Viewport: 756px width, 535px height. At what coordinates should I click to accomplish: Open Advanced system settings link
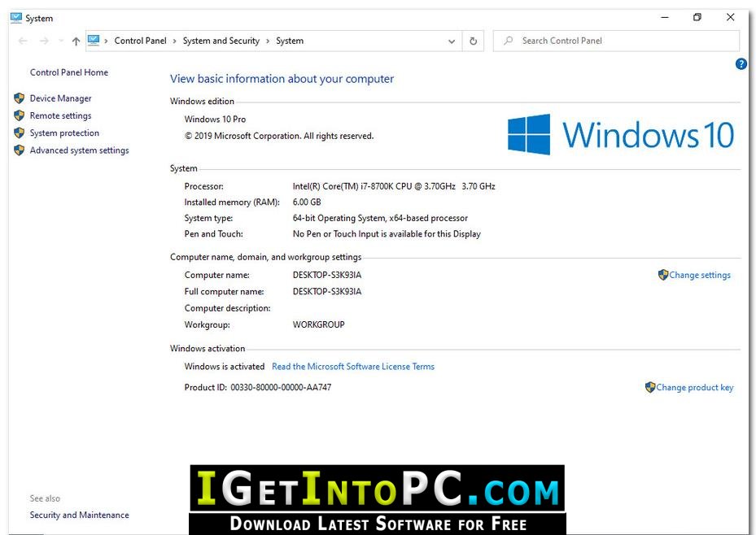pos(80,150)
